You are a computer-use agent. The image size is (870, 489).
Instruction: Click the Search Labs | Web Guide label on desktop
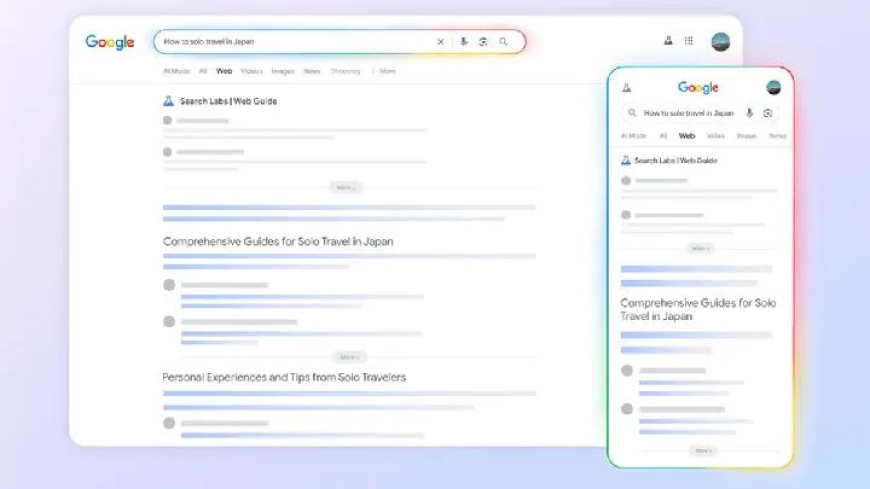(x=229, y=101)
